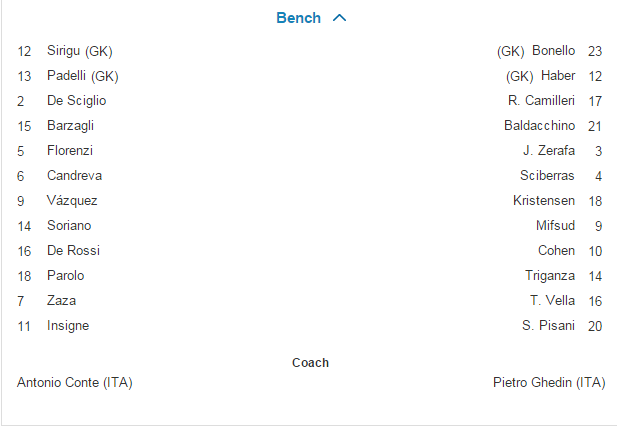617x426 pixels.
Task: Click on R. Camilleri name
Action: click(x=541, y=101)
